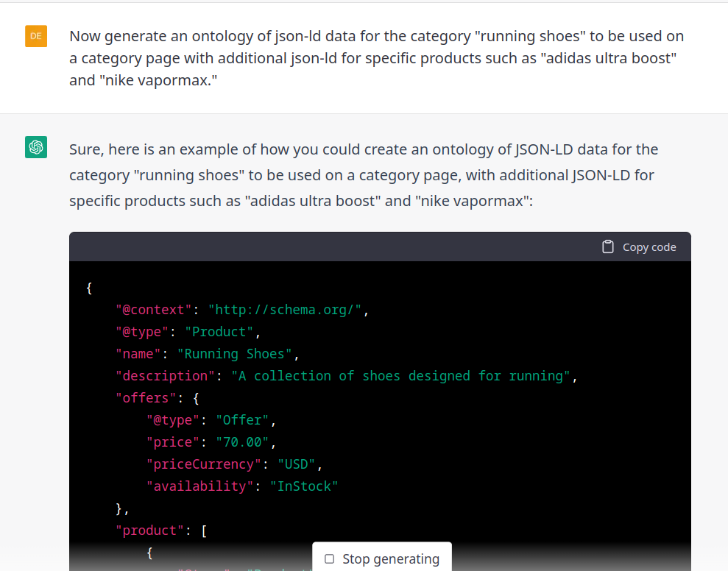The width and height of the screenshot is (728, 571).
Task: Stop generating the response
Action: 381,557
